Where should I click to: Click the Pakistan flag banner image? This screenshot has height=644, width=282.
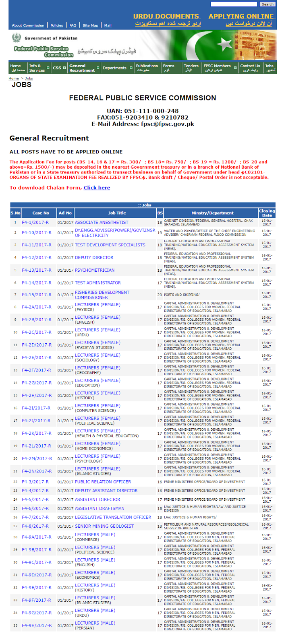tap(209, 45)
